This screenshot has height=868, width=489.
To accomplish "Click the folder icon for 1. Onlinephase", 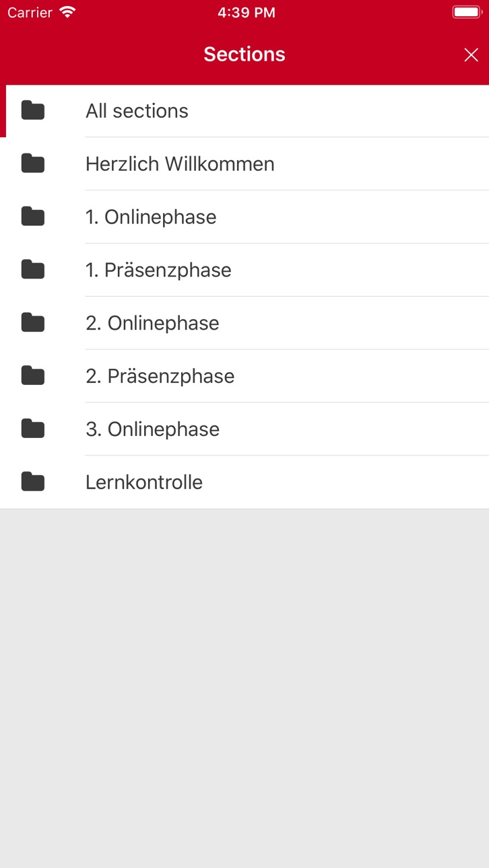I will 33,217.
